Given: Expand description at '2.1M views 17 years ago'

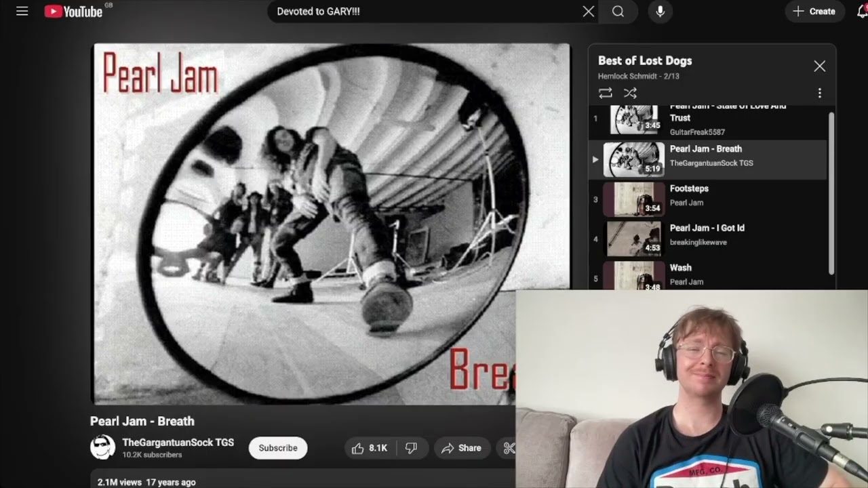Looking at the screenshot, I should click(146, 483).
